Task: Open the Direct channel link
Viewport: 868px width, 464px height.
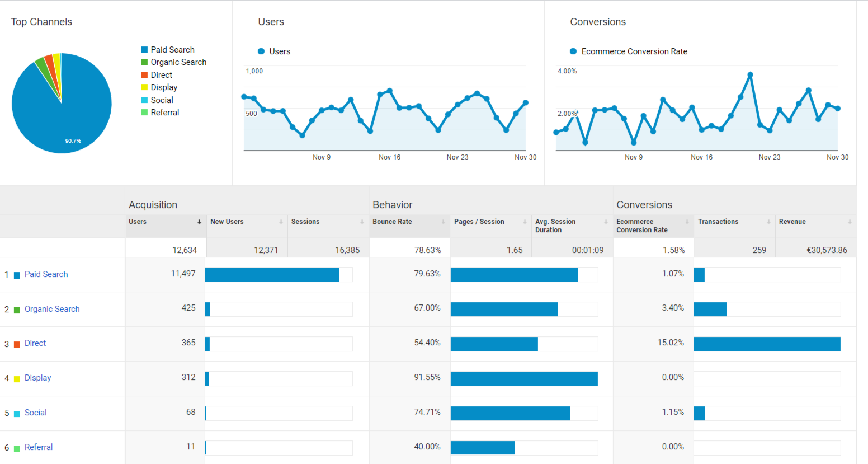Action: [35, 343]
